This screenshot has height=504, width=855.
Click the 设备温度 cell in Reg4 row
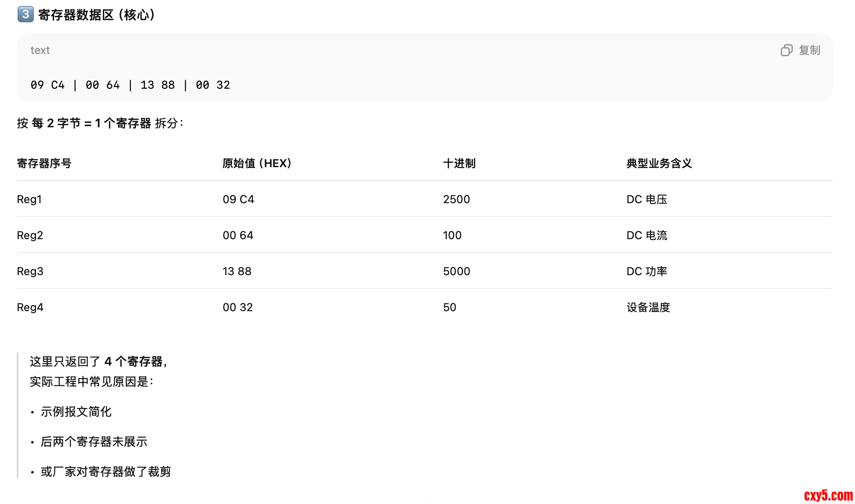[x=648, y=307]
